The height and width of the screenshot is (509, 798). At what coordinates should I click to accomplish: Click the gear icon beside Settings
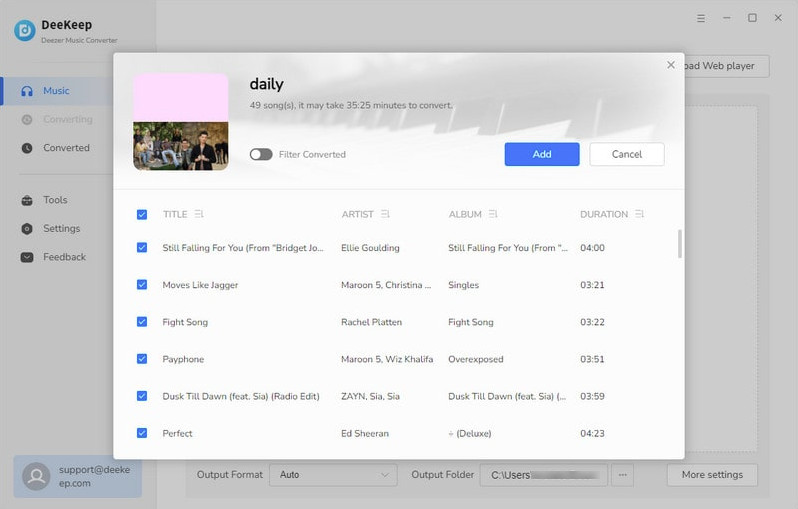point(27,229)
